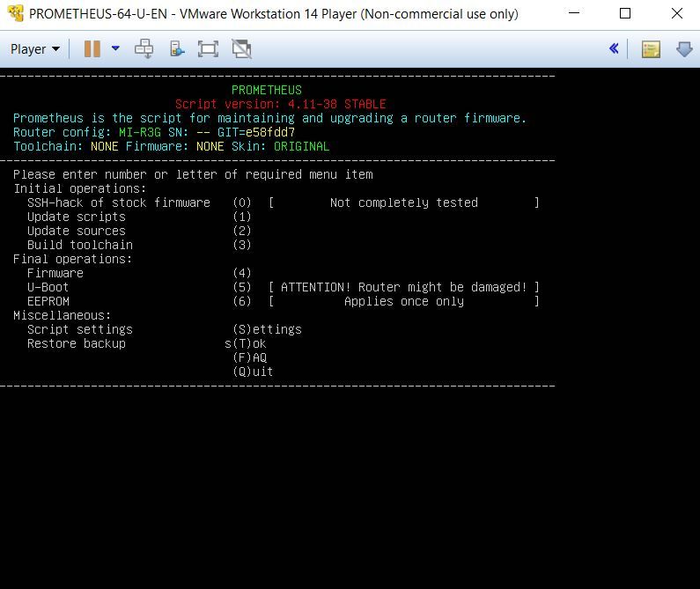Click the '(S)ettings' option text
Image resolution: width=700 pixels, height=589 pixels.
click(x=267, y=329)
